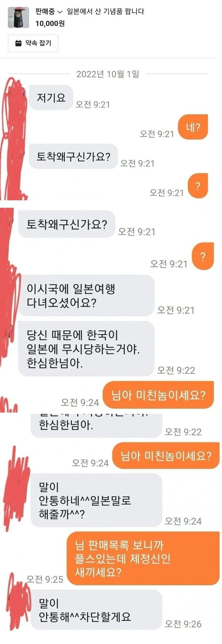
Task: Click the 차단할게요 message bubble
Action: click(96, 610)
